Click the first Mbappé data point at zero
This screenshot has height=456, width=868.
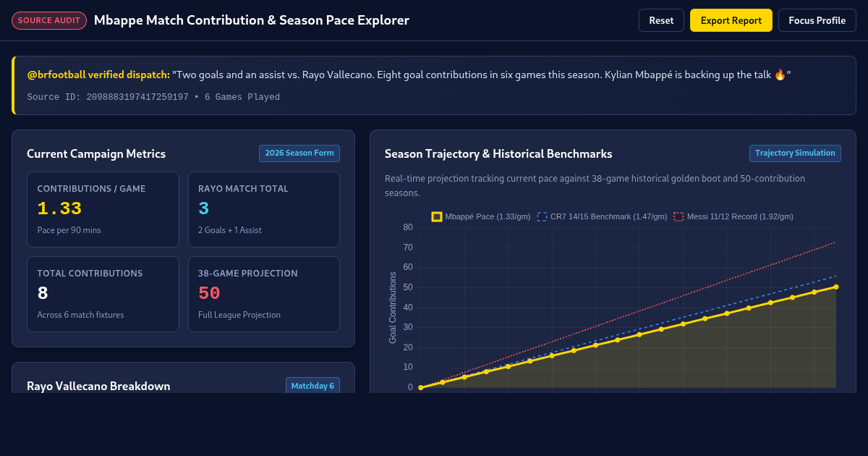[420, 387]
